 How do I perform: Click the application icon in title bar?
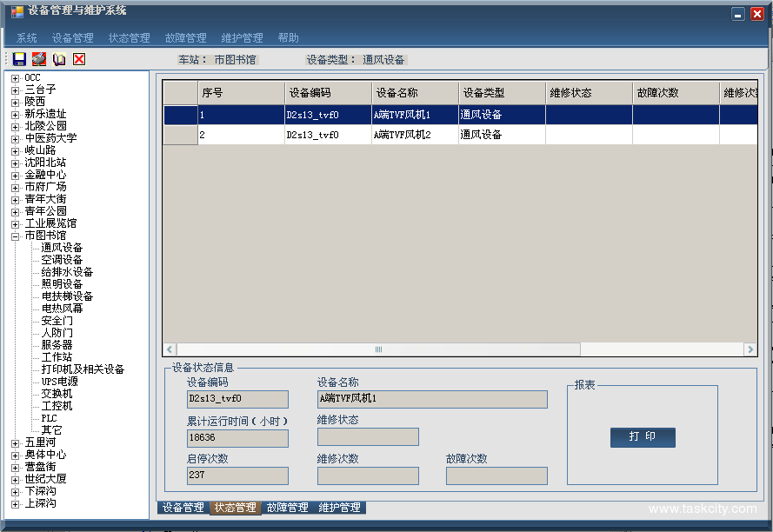(x=17, y=11)
